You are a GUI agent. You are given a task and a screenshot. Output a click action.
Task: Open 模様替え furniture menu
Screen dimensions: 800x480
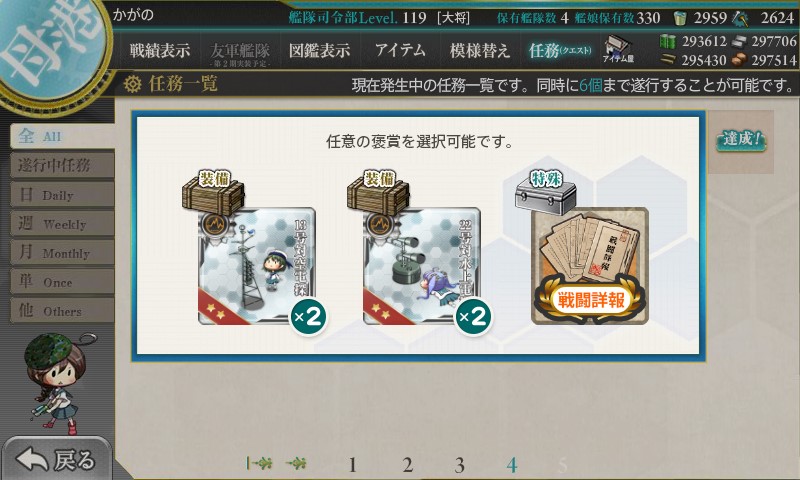pyautogui.click(x=480, y=50)
